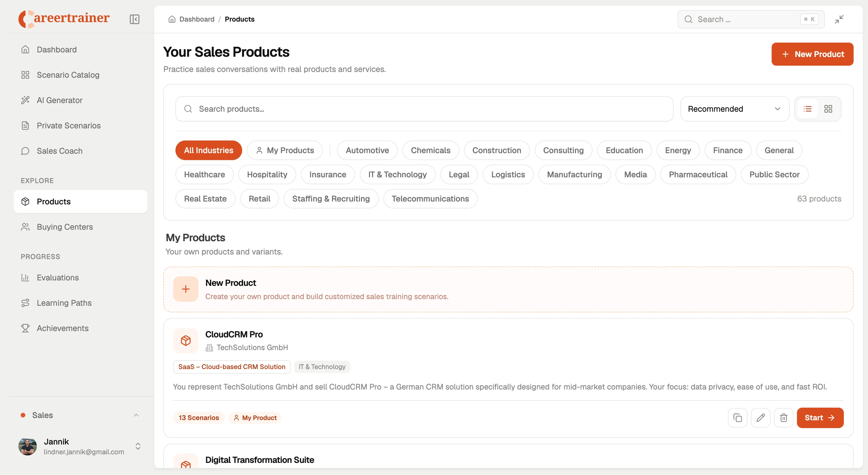This screenshot has height=475, width=868.
Task: Filter by Chemicals industry
Action: tap(430, 150)
